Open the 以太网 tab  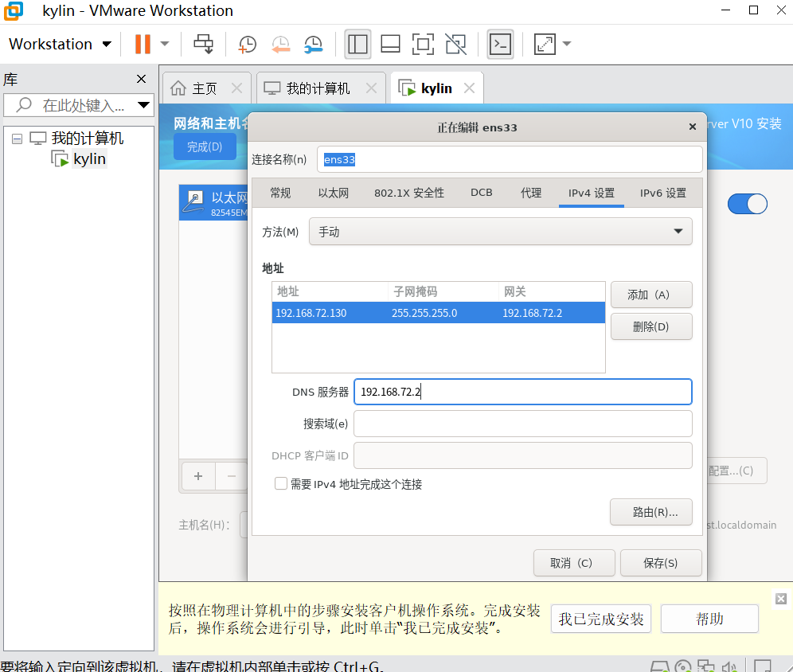(x=334, y=193)
